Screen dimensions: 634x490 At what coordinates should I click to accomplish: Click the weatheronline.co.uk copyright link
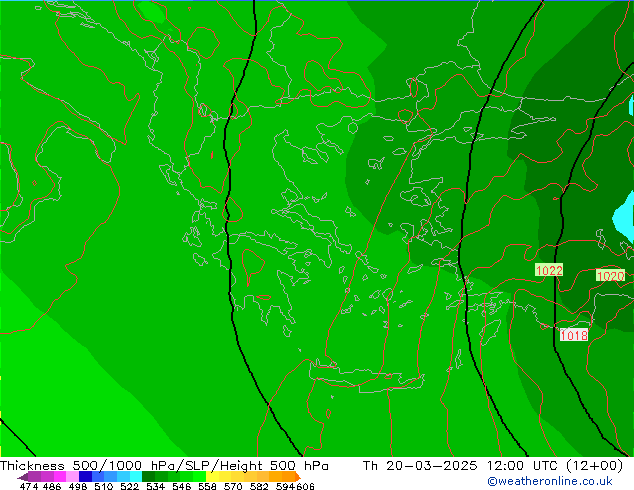click(x=550, y=481)
